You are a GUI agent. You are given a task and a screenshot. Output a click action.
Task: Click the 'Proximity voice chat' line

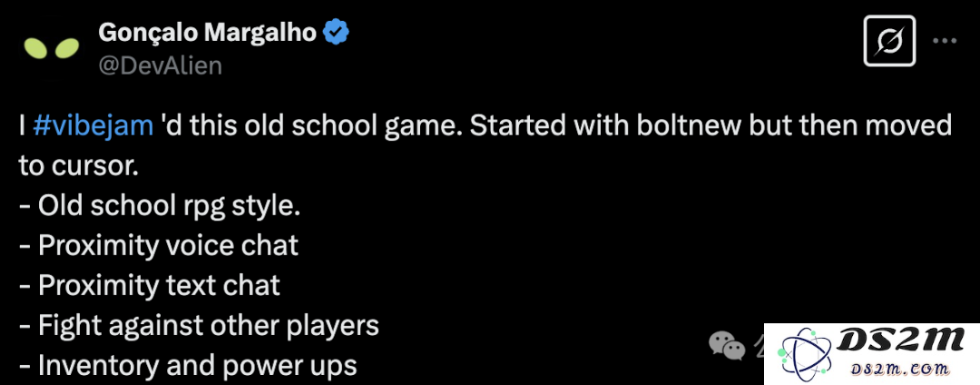[159, 246]
